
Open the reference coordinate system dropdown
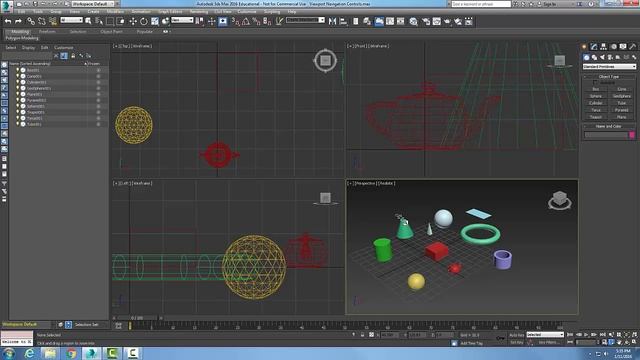point(182,20)
